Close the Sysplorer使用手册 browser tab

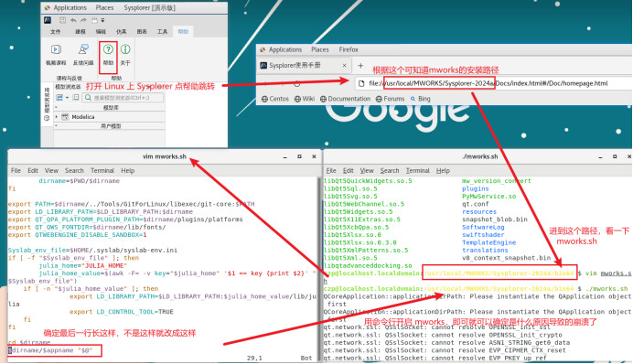[x=344, y=65]
